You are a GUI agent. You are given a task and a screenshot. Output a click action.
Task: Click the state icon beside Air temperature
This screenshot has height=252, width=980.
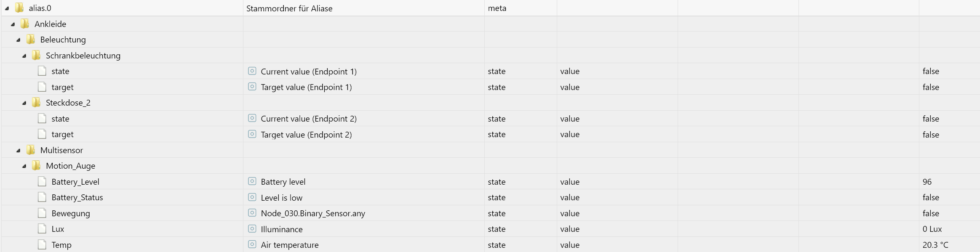pyautogui.click(x=252, y=244)
